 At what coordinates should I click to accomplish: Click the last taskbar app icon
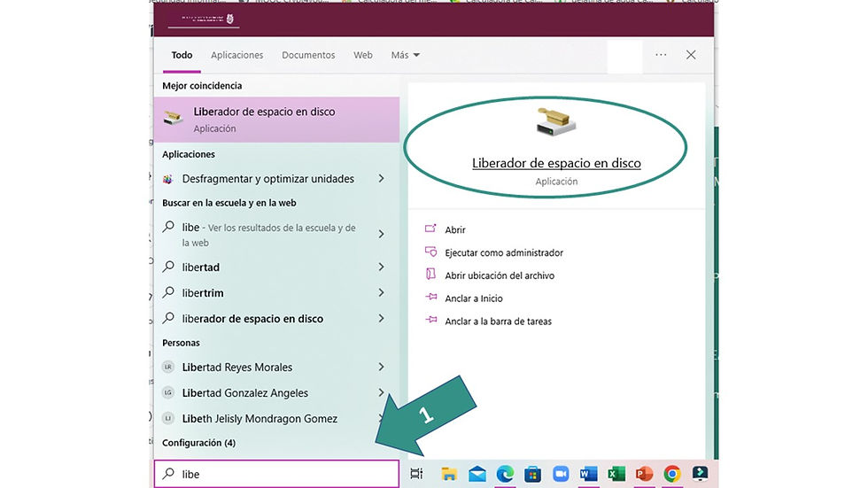click(701, 474)
